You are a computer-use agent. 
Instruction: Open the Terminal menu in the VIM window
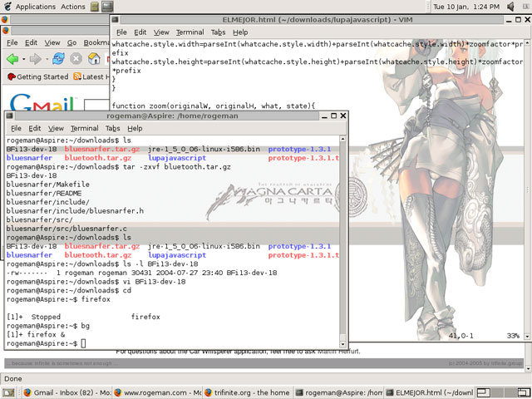click(190, 32)
